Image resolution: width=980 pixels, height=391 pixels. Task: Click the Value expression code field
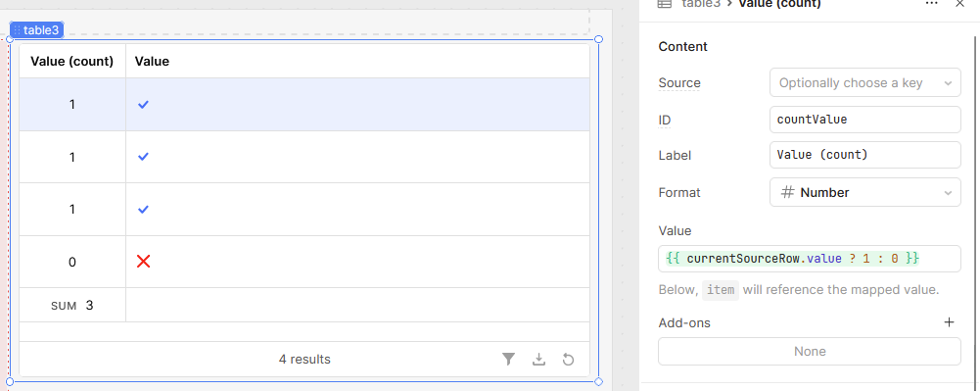coord(810,259)
